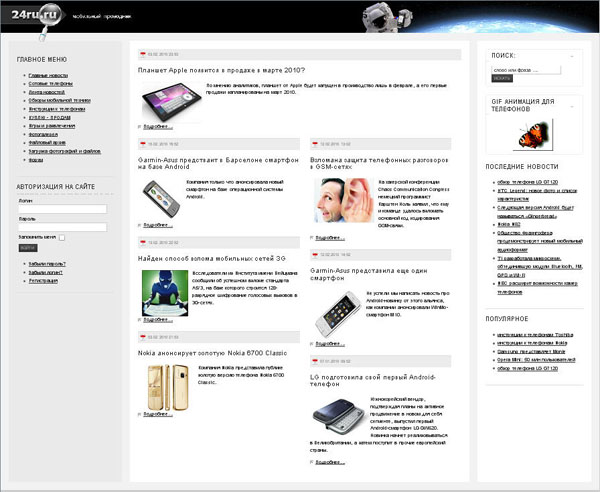600x492 pixels.
Task: Open the Apple tablet thumbnail image
Action: tap(171, 102)
